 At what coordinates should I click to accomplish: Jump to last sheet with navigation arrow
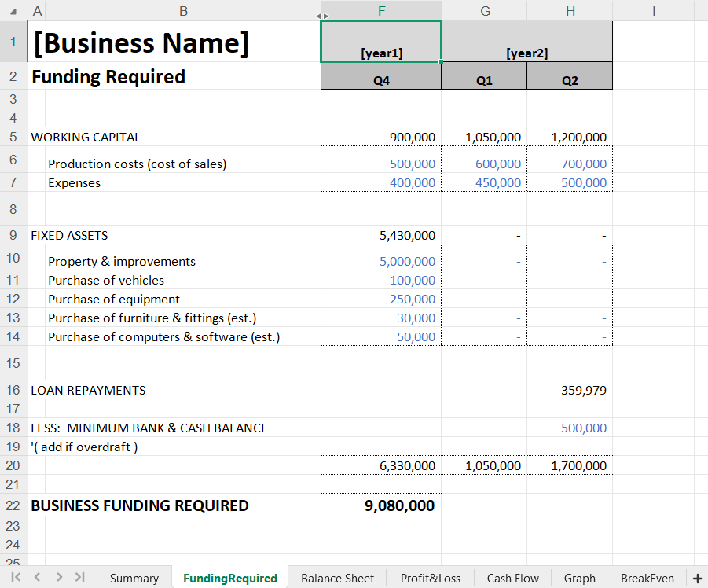click(79, 577)
